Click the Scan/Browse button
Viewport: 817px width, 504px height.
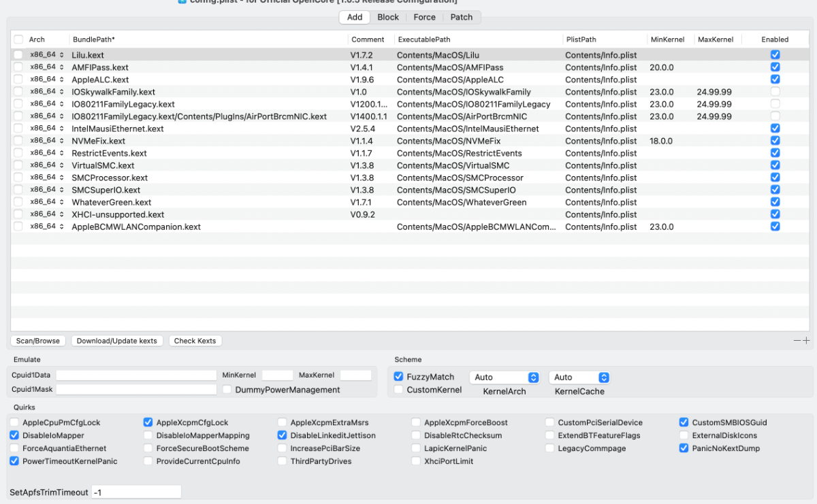tap(38, 341)
